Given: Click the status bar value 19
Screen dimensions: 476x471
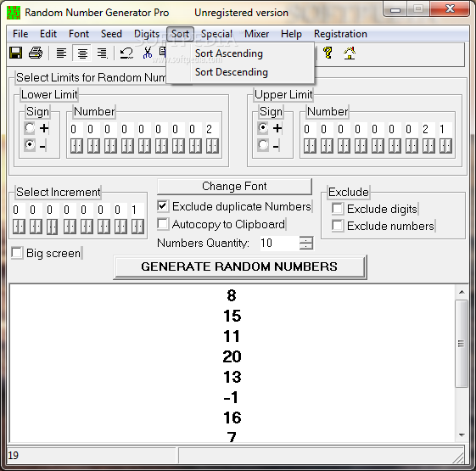Looking at the screenshot, I should coord(13,455).
